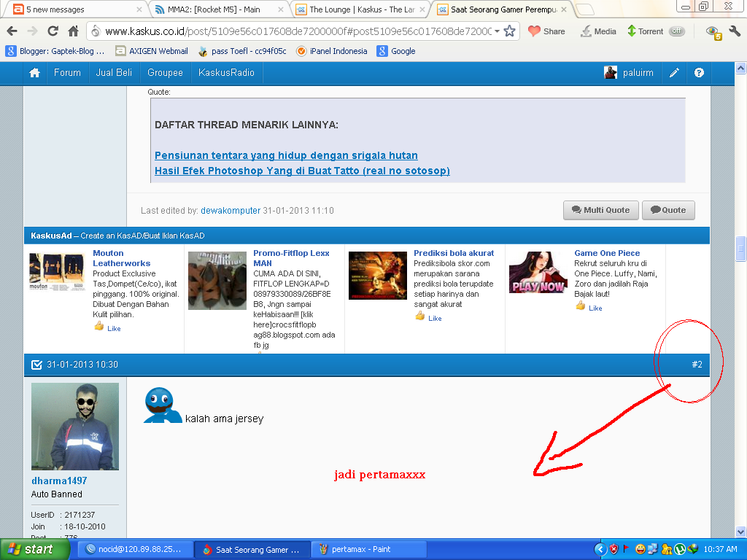Screen dimensions: 747x560
Task: Open browser home page icon
Action: click(x=74, y=31)
